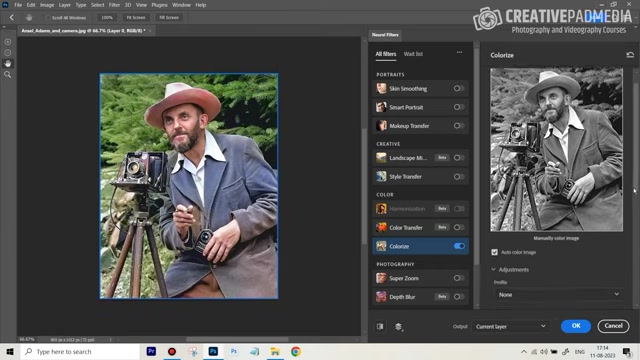Click the Harmonization filter icon

tap(381, 209)
